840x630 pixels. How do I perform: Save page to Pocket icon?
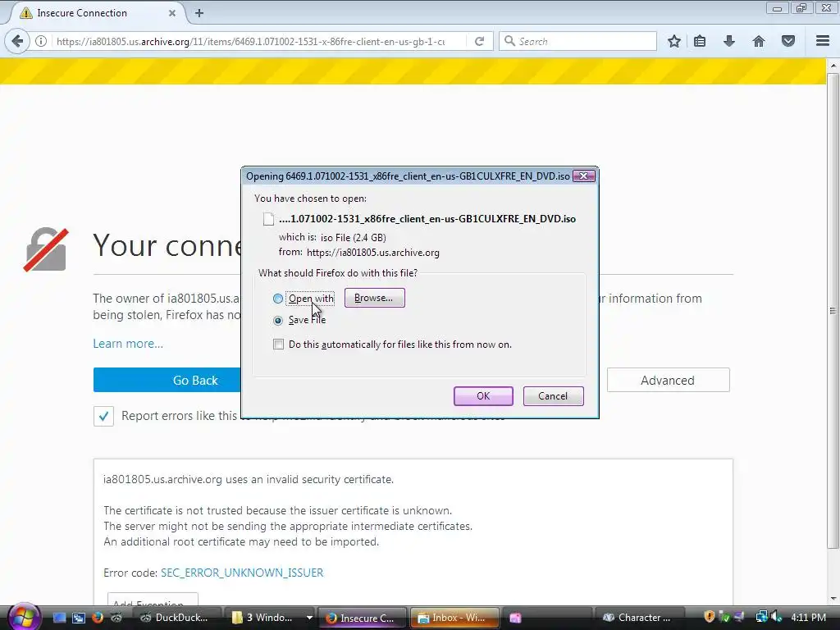(788, 41)
